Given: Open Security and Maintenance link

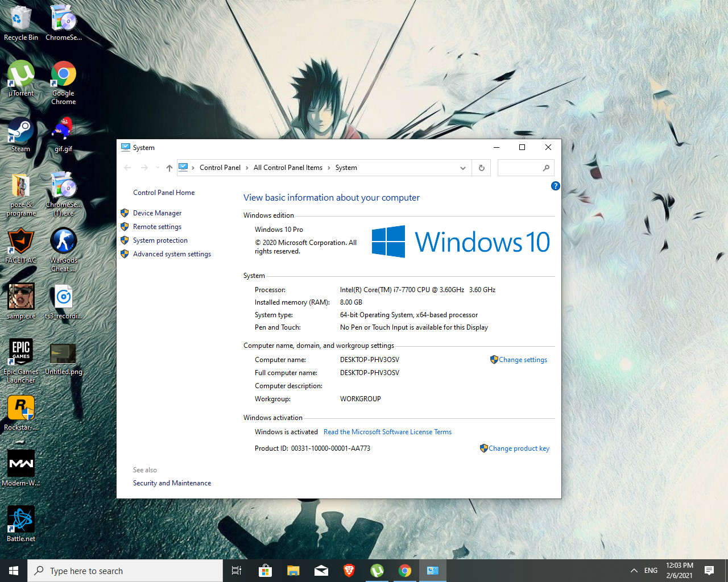Looking at the screenshot, I should click(x=172, y=483).
